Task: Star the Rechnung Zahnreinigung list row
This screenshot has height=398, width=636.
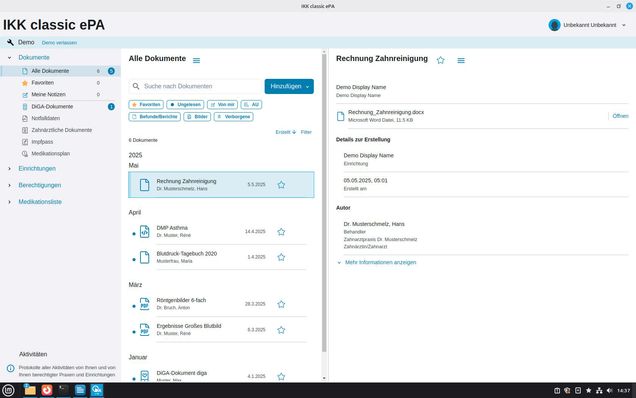Action: tap(281, 185)
